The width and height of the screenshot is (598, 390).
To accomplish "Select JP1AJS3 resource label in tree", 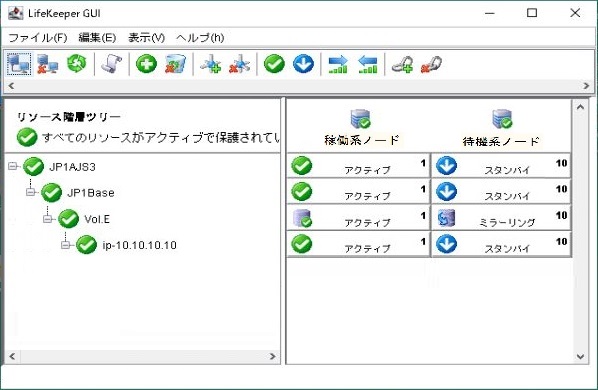I will click(x=72, y=167).
